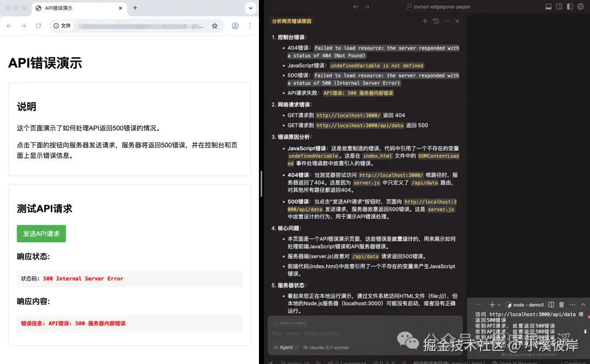Split the terminal using the split icon
This screenshot has height=364, width=590.
[x=550, y=304]
